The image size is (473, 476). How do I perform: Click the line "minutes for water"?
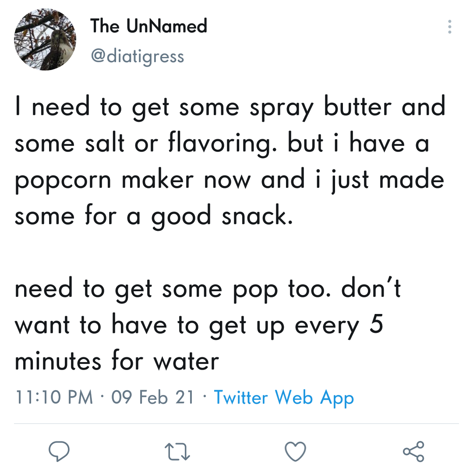point(117,361)
